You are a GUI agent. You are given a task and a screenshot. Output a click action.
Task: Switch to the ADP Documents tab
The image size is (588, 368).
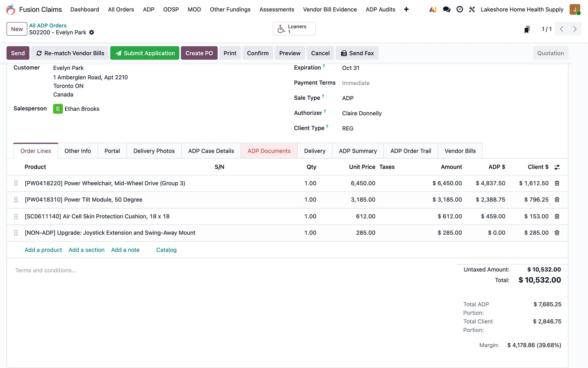(269, 151)
